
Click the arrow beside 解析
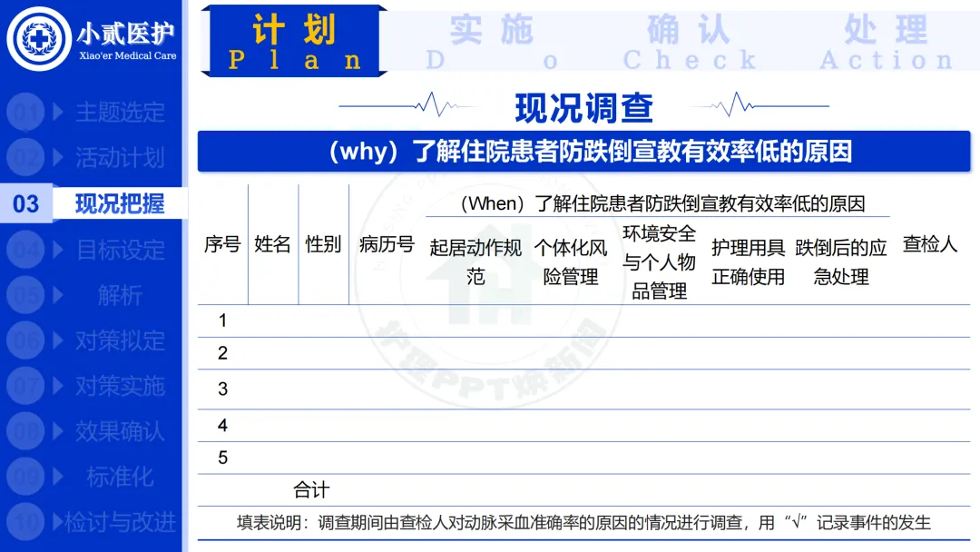click(x=58, y=295)
